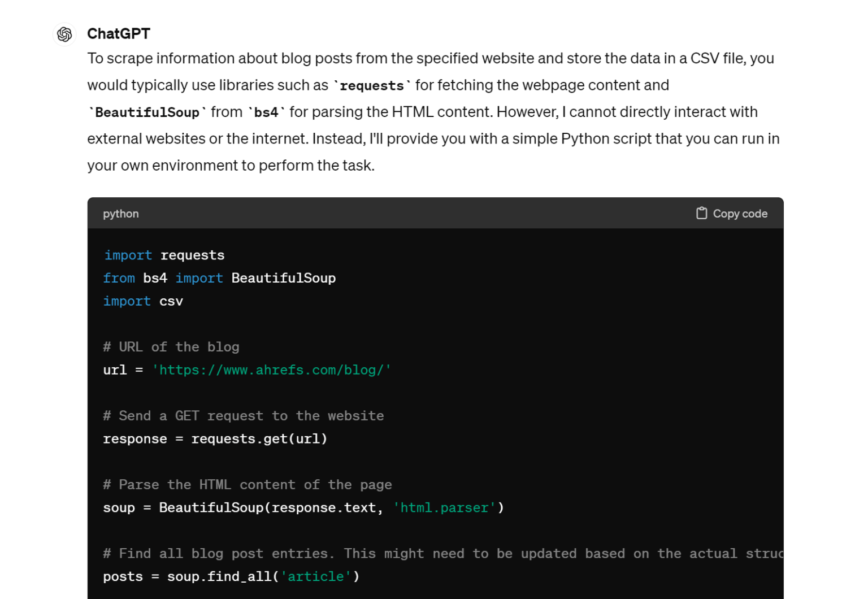Click the python language label
This screenshot has width=868, height=599.
[120, 214]
